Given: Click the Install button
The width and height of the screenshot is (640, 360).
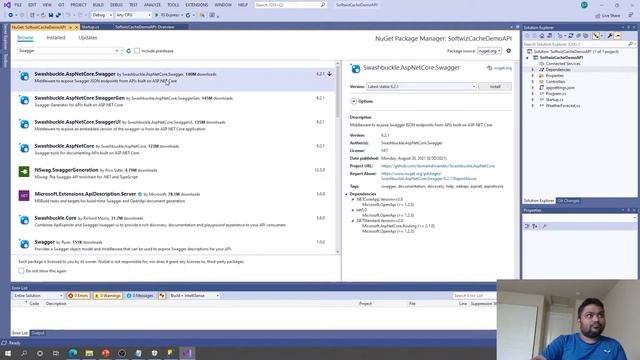Looking at the screenshot, I should pyautogui.click(x=495, y=87).
